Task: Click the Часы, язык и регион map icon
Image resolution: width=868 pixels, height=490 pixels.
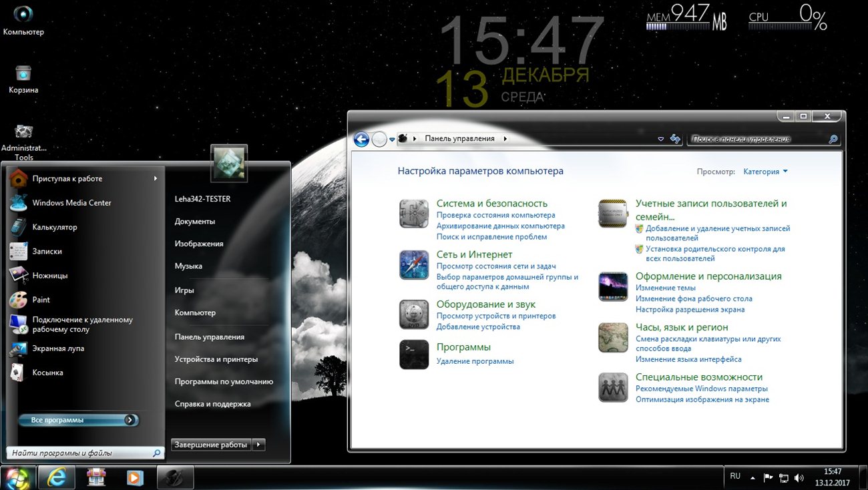Action: [612, 338]
